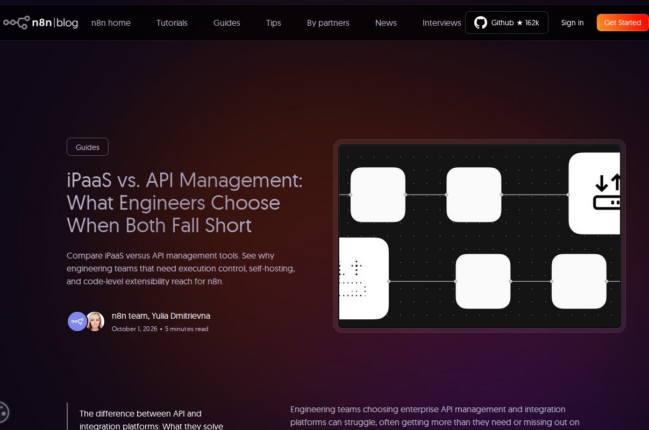Open the n8n home link
The height and width of the screenshot is (430, 649).
[x=111, y=23]
